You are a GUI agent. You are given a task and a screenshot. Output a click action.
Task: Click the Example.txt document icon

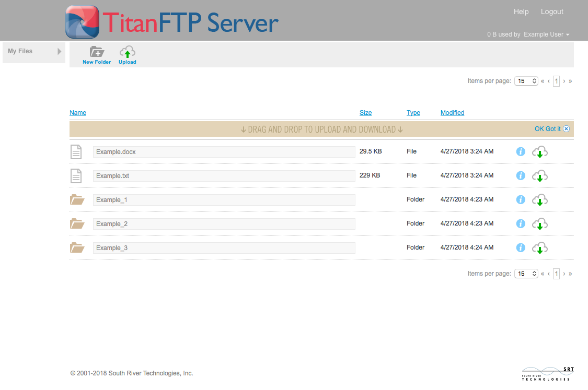click(x=76, y=176)
